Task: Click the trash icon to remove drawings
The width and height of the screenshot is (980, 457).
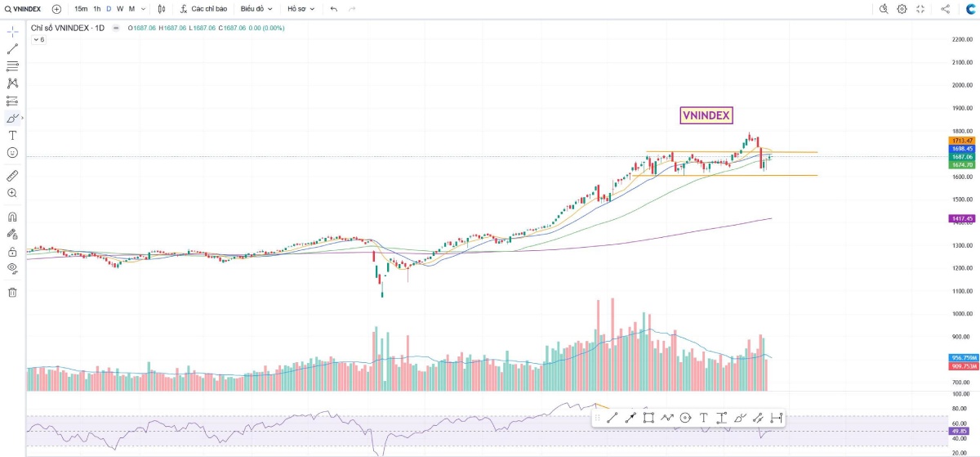Action: tap(12, 292)
